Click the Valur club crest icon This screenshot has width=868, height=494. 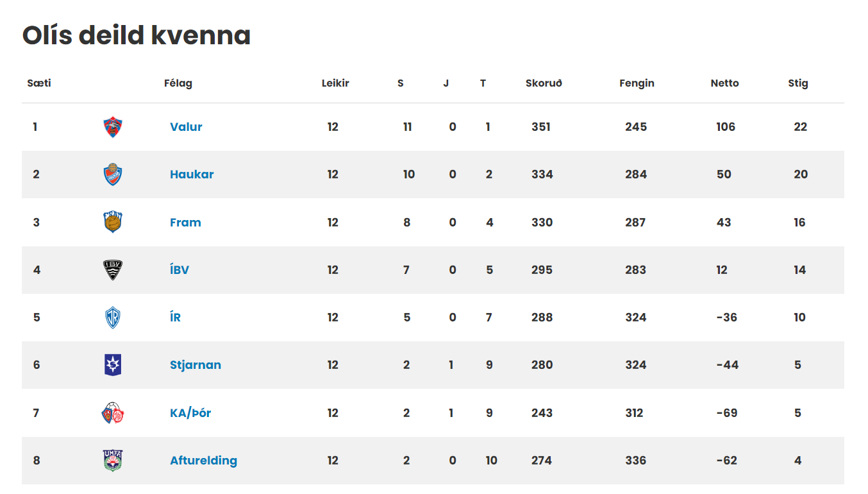point(113,127)
